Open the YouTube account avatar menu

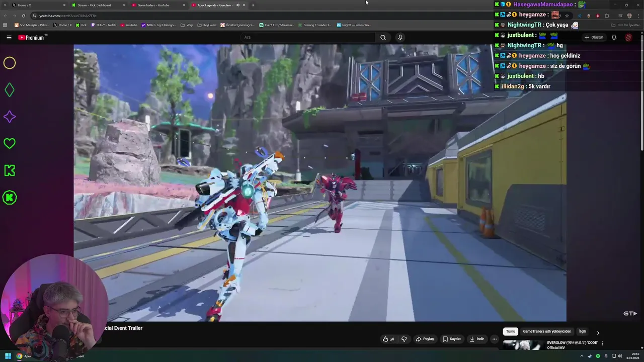(628, 37)
